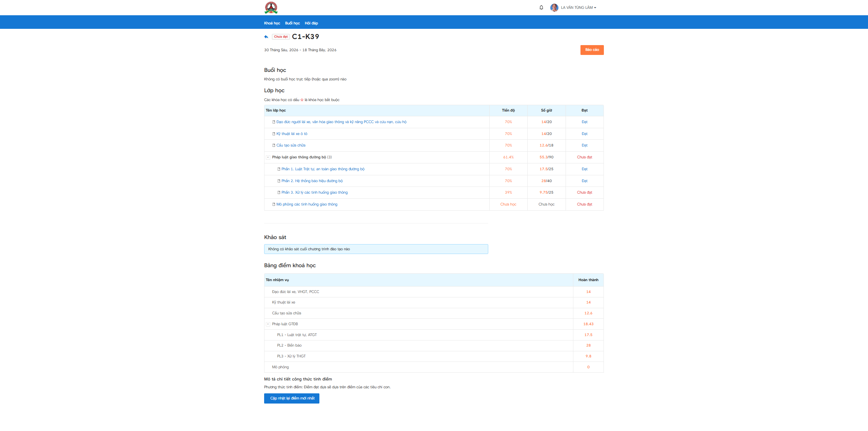Screen dimensions: 868x431
Task: Click the PL3 - Xử lý THGT row
Action: (x=434, y=356)
